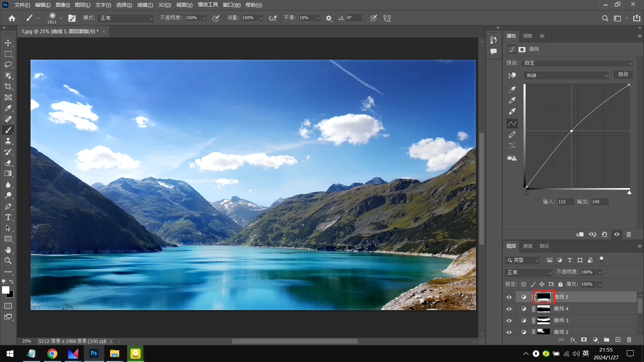Expand the layer 填充 dropdown arrow
Image resolution: width=644 pixels, height=362 pixels.
[x=600, y=284]
